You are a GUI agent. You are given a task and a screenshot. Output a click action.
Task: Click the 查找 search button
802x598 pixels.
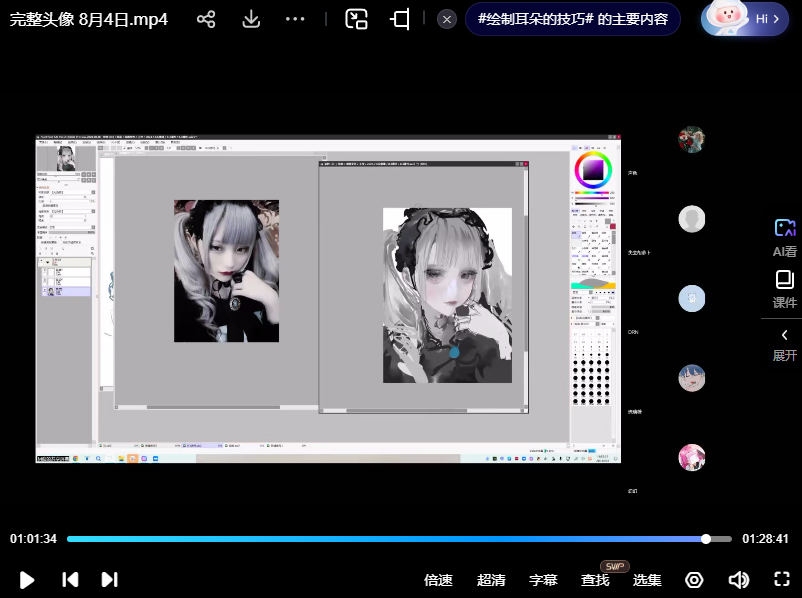595,580
